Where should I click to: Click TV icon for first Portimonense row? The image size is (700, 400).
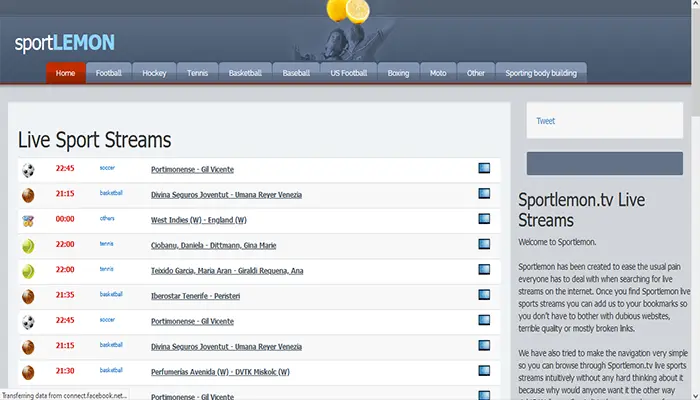[484, 168]
